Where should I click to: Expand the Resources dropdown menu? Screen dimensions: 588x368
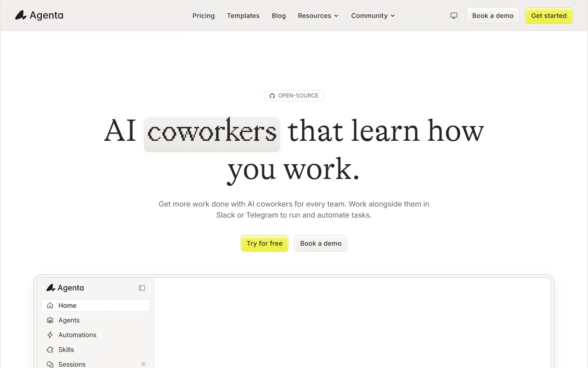318,16
